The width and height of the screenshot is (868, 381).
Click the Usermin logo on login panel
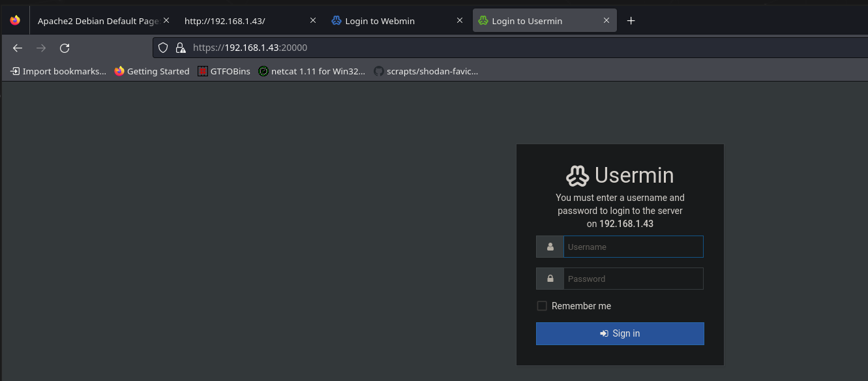(578, 175)
